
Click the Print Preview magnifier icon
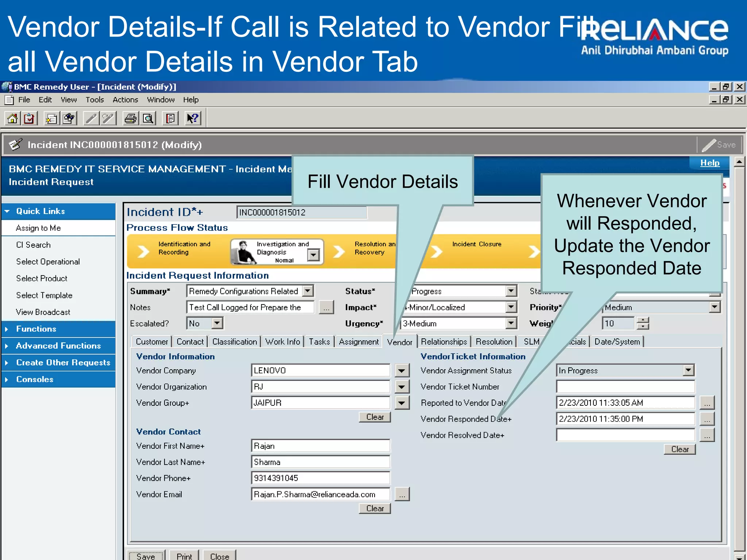148,118
